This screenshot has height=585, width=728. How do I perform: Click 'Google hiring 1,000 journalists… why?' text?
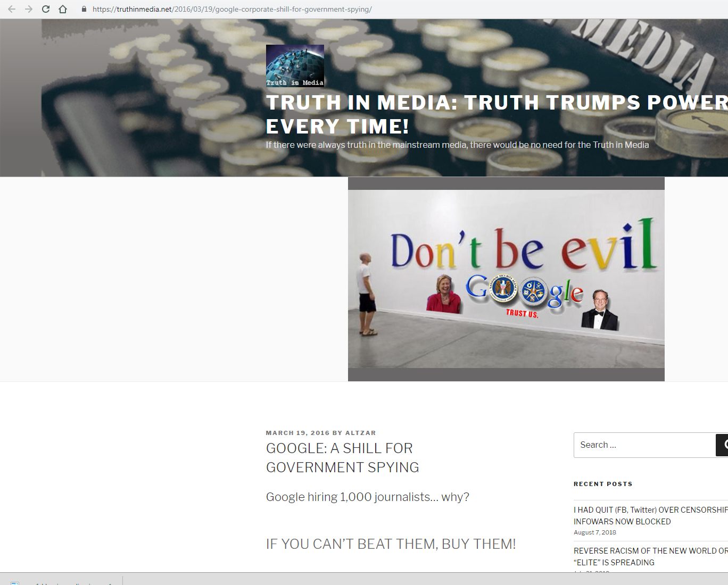click(x=368, y=497)
